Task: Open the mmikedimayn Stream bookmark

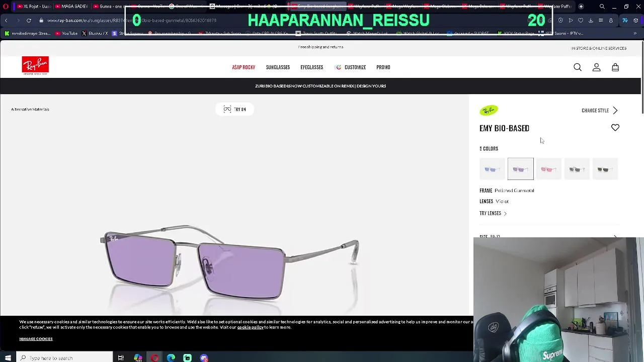Action: [28, 33]
